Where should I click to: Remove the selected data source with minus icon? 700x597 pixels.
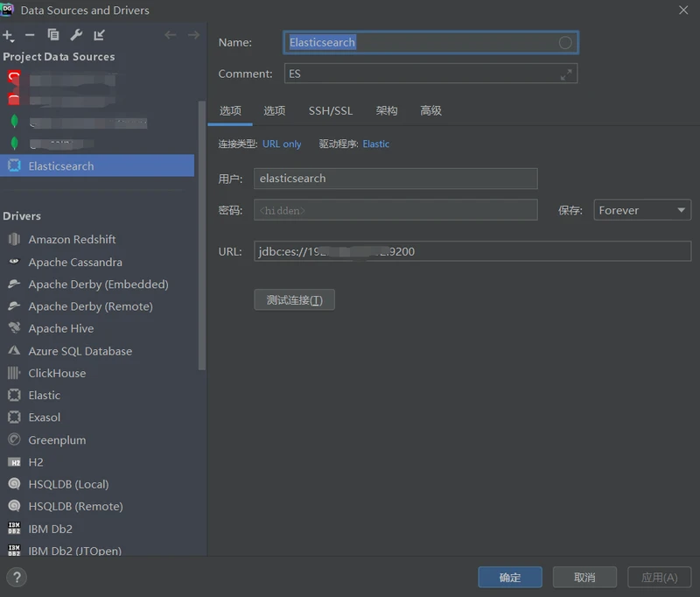pyautogui.click(x=30, y=35)
